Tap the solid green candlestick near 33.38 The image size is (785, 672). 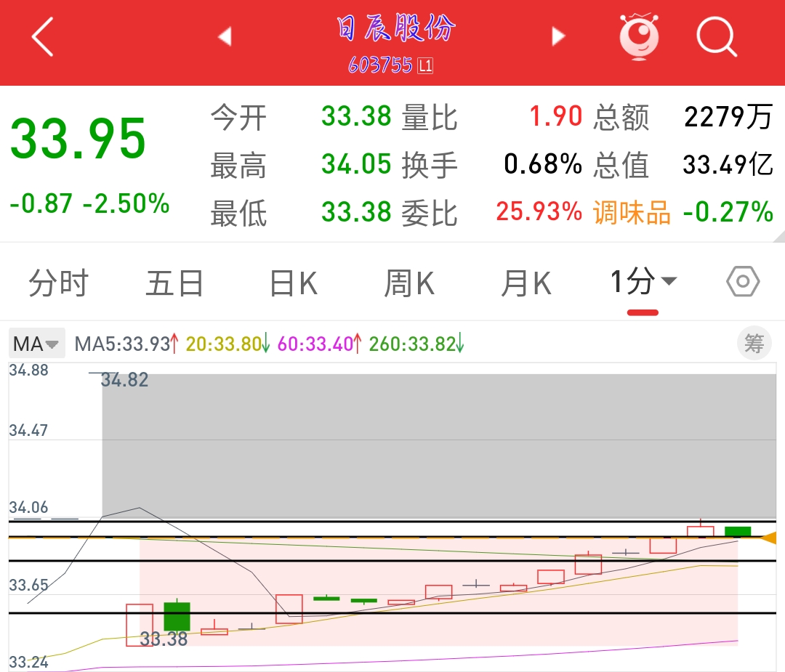coord(177,617)
